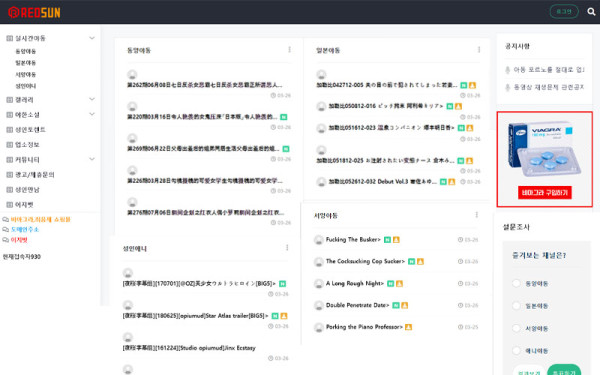
Task: Click the REDSUN logo
Action: coord(34,13)
